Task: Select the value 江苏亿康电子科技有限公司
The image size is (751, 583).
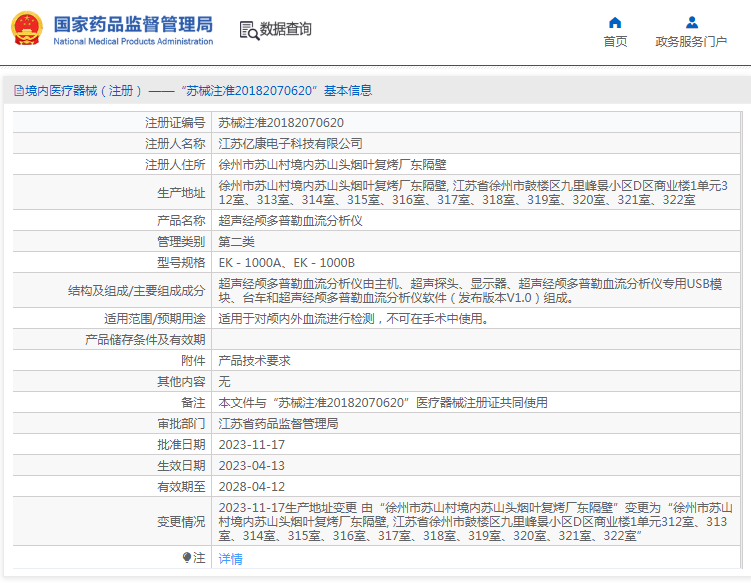Action: coord(290,144)
